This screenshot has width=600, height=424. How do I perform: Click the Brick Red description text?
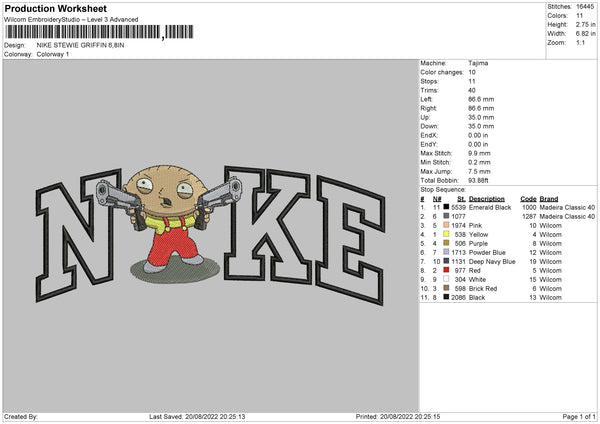pyautogui.click(x=483, y=289)
